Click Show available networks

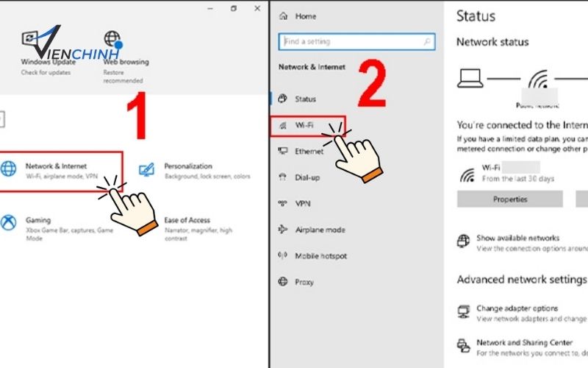(518, 238)
